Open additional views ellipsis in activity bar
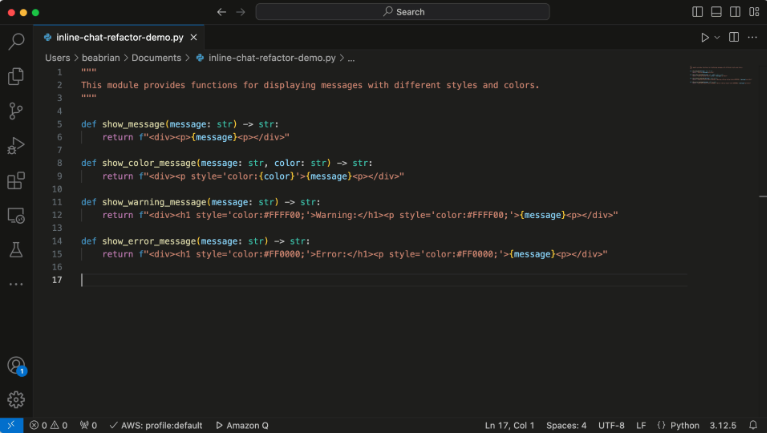 click(x=16, y=284)
